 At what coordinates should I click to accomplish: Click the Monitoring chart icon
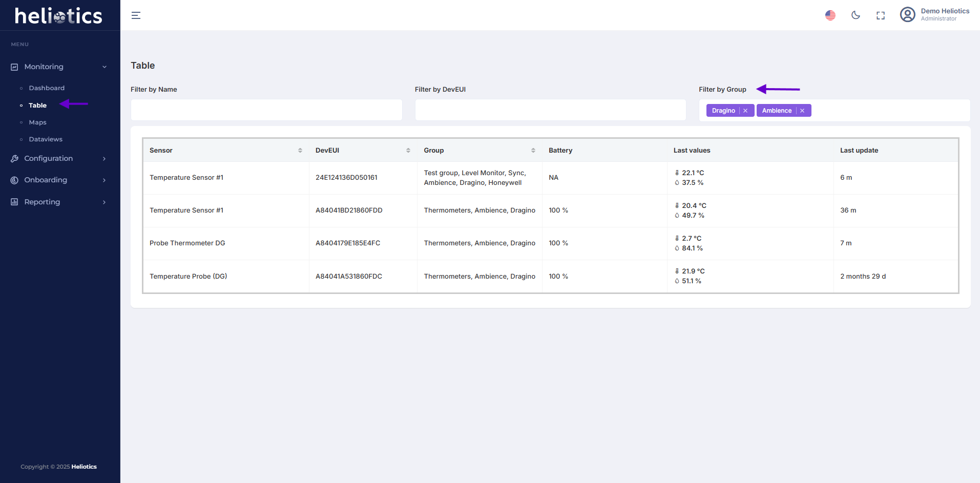tap(14, 67)
